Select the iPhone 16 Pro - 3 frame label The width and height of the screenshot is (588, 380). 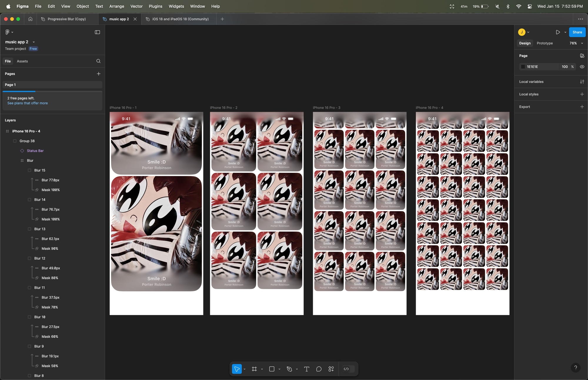326,107
